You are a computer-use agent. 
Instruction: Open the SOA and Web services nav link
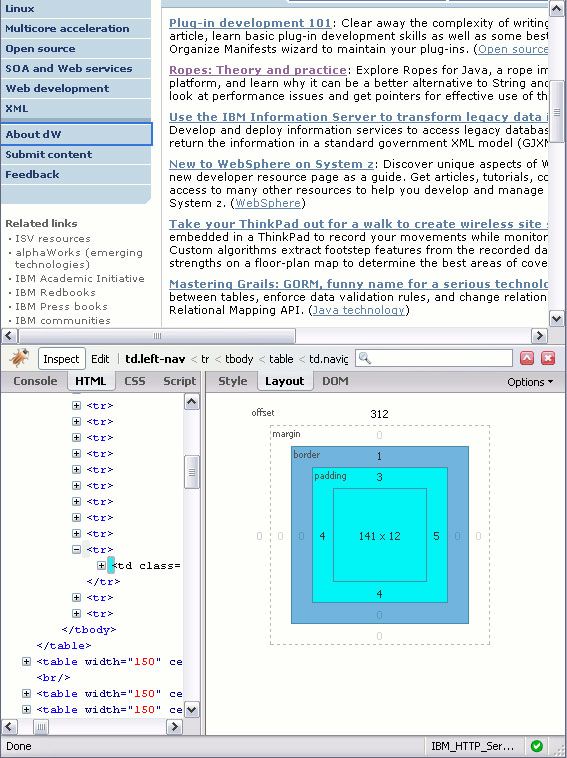(69, 68)
